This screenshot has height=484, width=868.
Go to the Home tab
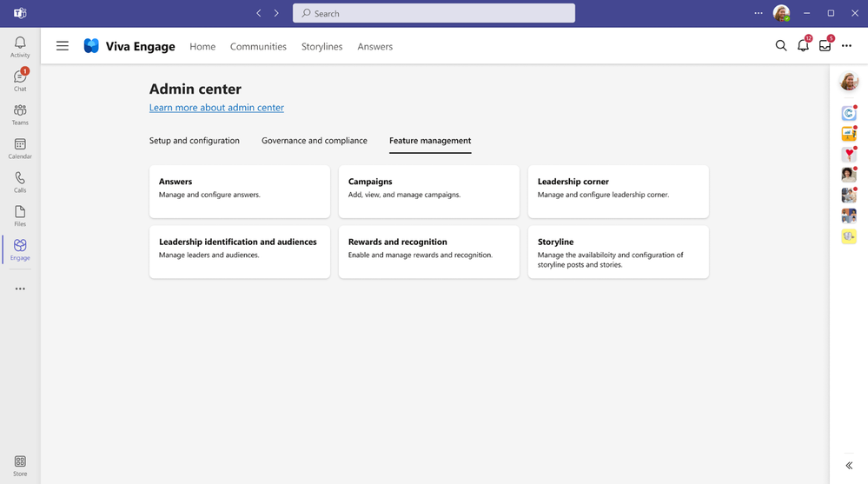[202, 47]
